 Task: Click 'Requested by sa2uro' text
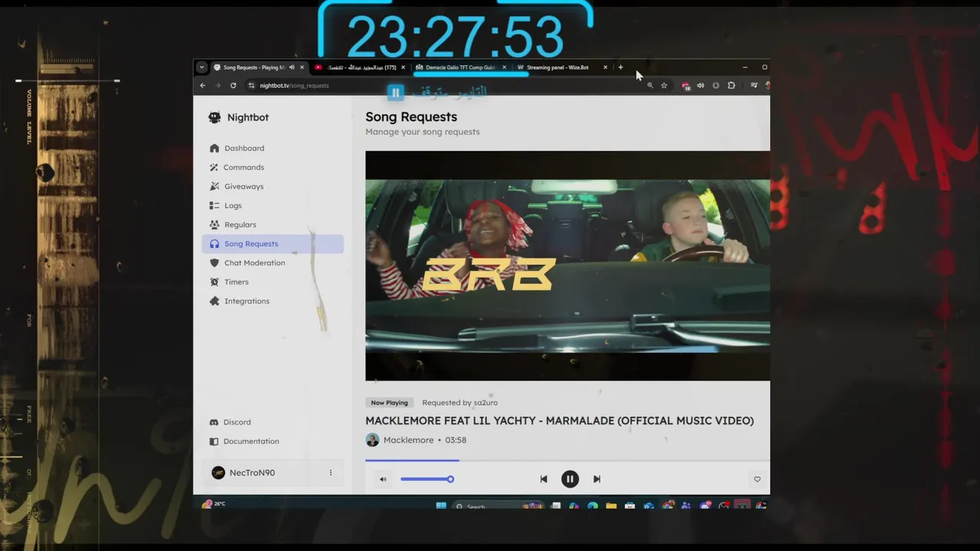(459, 403)
